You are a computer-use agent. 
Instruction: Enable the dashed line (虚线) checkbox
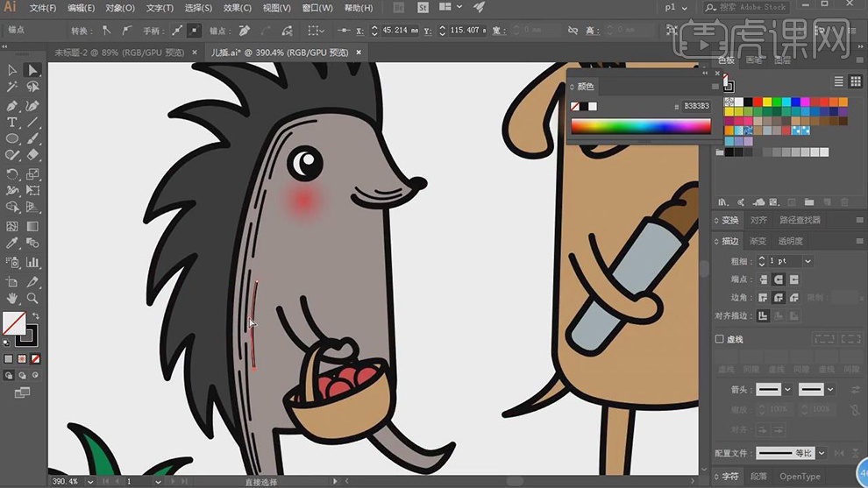point(720,339)
